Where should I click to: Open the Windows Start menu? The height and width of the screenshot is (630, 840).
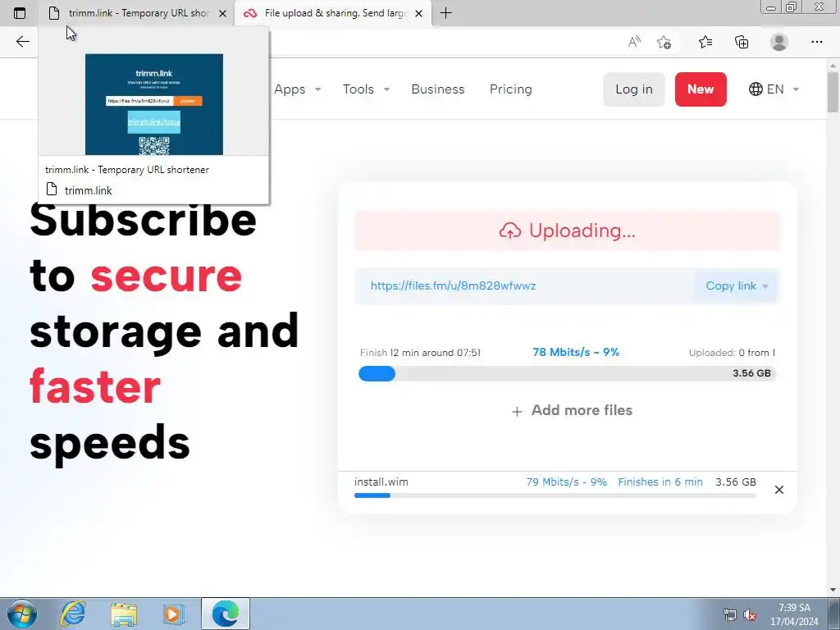point(21,614)
